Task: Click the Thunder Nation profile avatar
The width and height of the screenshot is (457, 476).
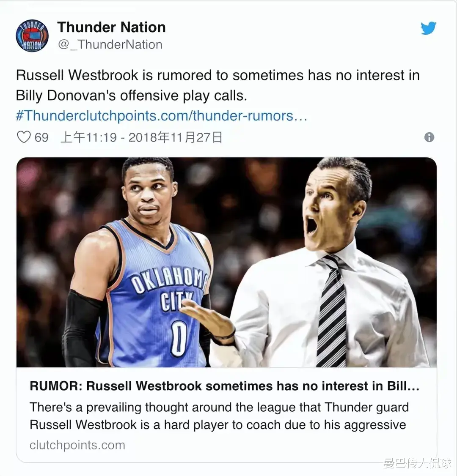Action: 32,36
